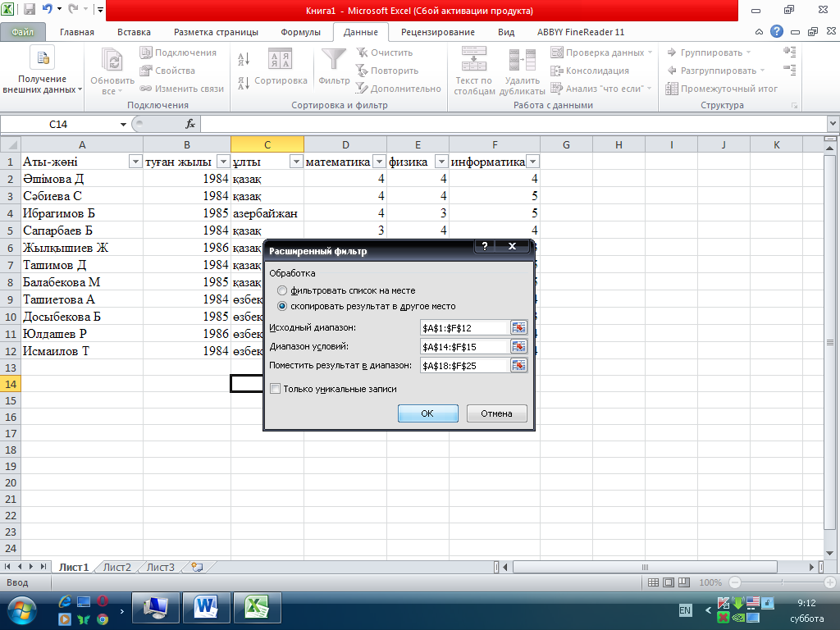Click the Refresh All icon
The width and height of the screenshot is (840, 630).
111,61
